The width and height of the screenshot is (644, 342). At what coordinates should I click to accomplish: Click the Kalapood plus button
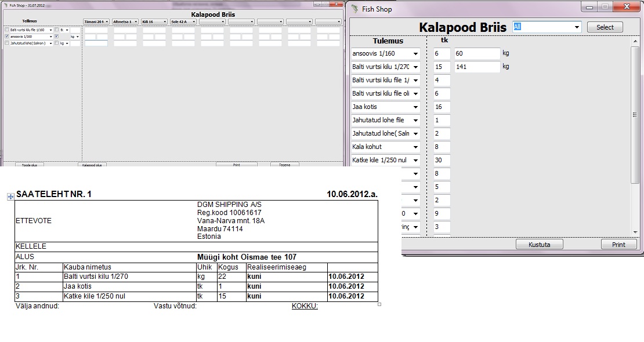92,165
